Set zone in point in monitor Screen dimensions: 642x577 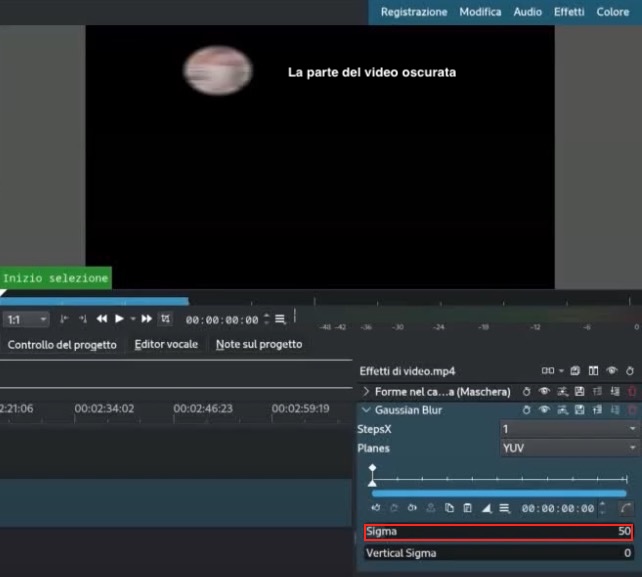point(64,319)
